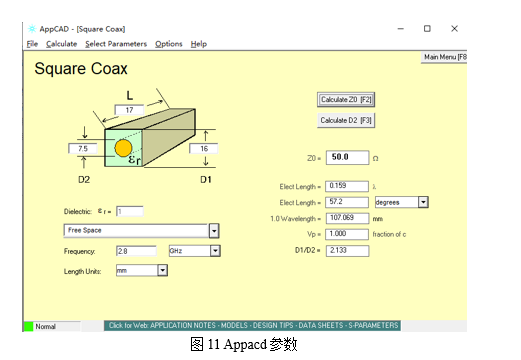Image resolution: width=521 pixels, height=360 pixels.
Task: Click the Frequency input field
Action: [x=136, y=251]
